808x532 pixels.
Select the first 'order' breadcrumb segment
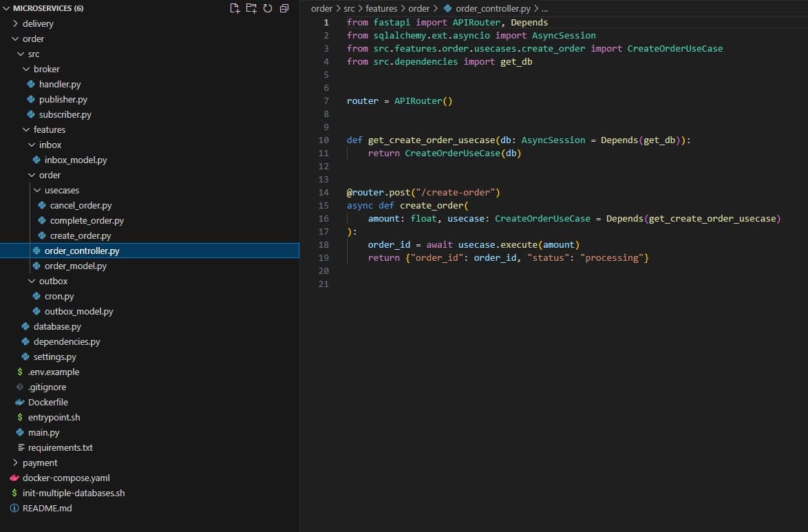click(x=321, y=8)
